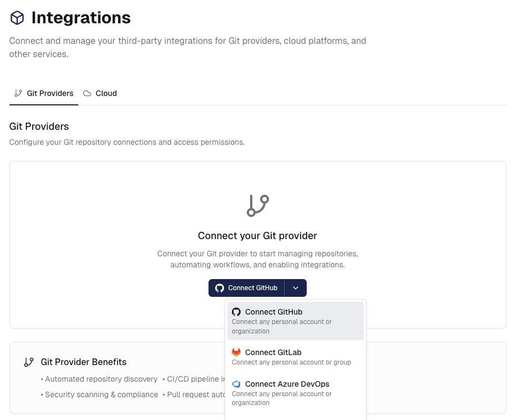Click the Automated repository discovery benefit text

[101, 379]
